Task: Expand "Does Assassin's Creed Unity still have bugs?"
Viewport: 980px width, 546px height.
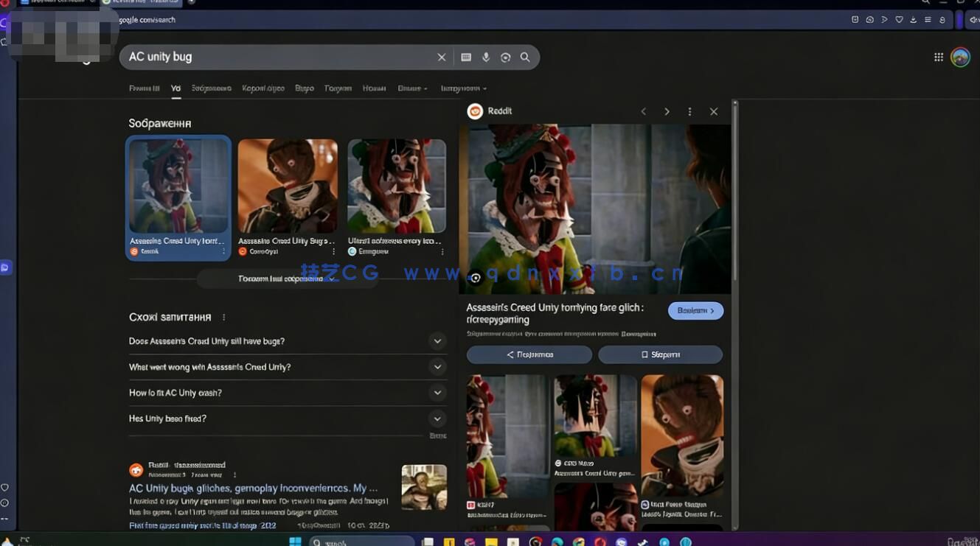Action: tap(437, 341)
